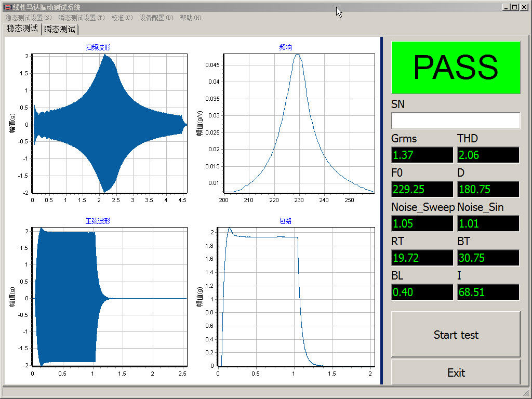Click the Noise_Sweep value field
Viewport: 532px width, 399px height.
(422, 223)
